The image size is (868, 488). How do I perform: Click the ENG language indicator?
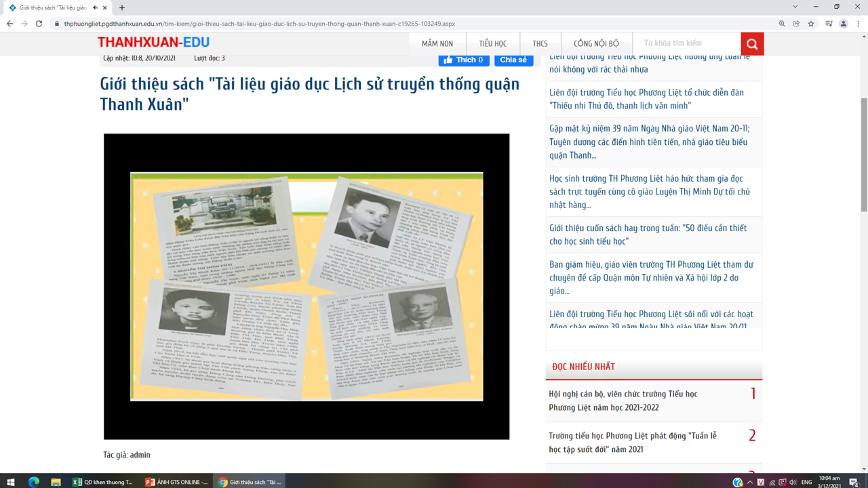[806, 482]
